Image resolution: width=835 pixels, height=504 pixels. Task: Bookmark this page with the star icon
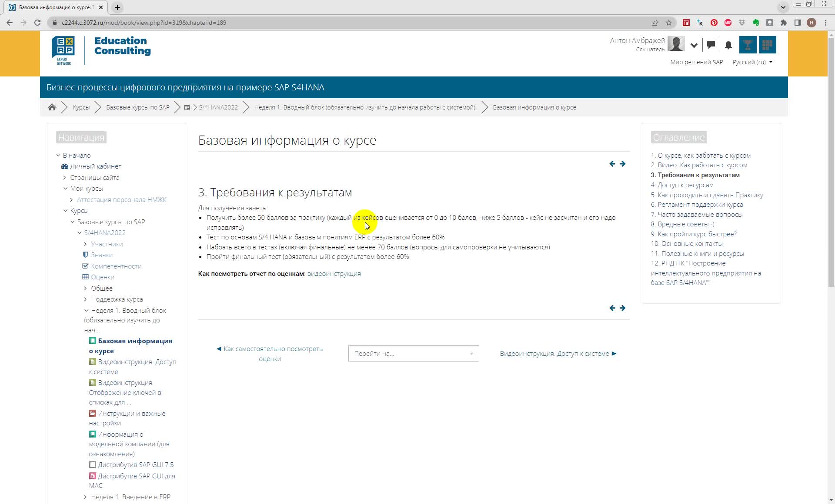pos(669,23)
